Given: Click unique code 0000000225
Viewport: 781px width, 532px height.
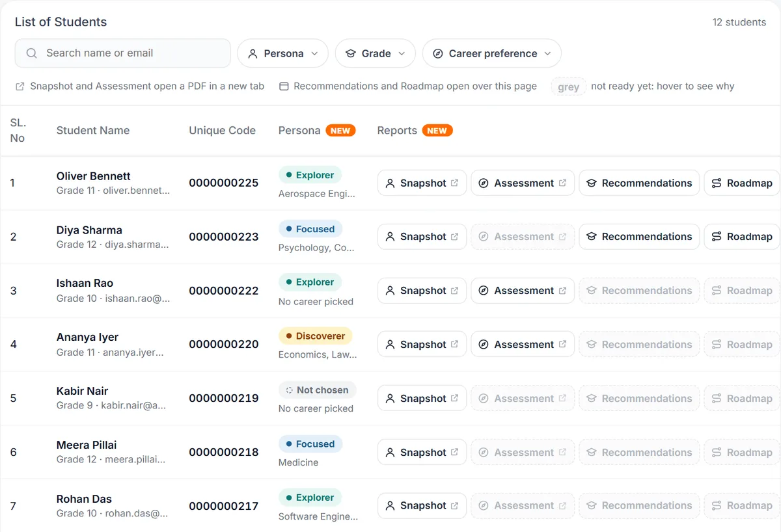Looking at the screenshot, I should click(224, 183).
